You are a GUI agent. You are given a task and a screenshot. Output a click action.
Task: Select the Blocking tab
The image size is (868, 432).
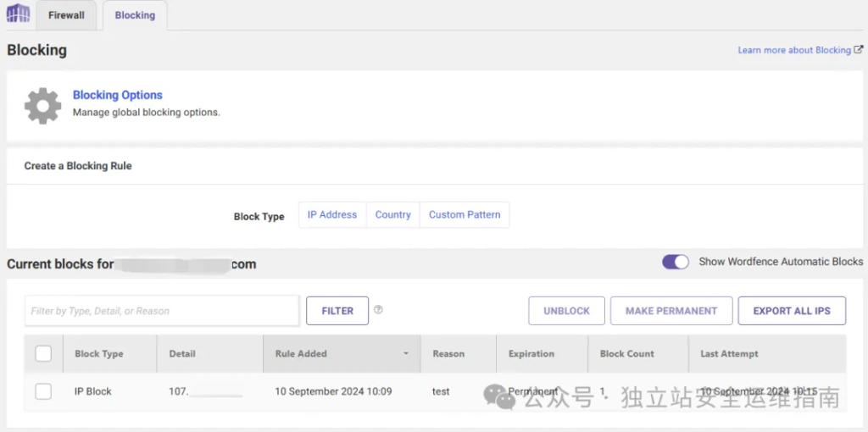point(135,15)
